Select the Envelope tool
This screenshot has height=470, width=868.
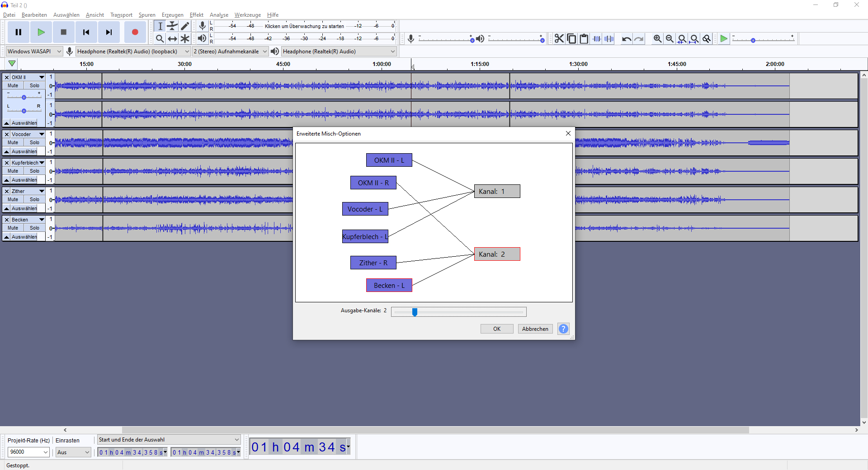pyautogui.click(x=172, y=26)
